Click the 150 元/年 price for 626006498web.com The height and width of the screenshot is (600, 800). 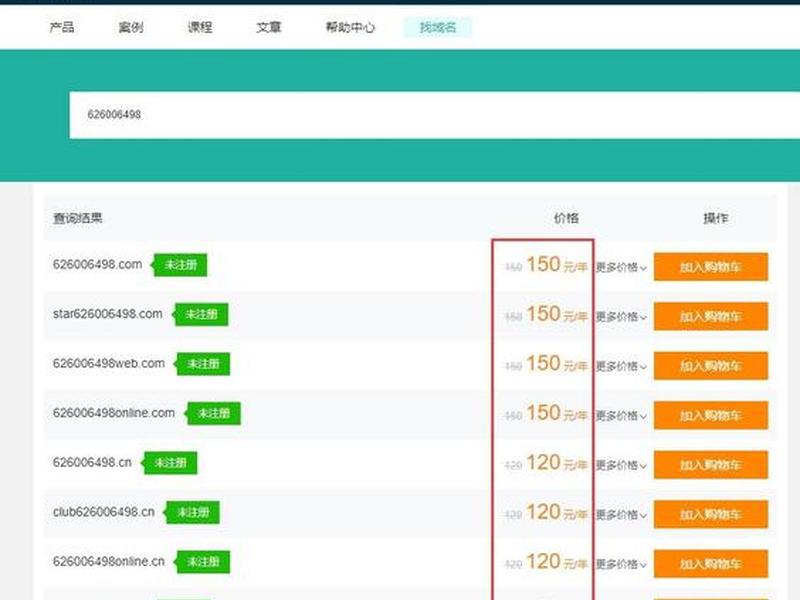point(557,364)
